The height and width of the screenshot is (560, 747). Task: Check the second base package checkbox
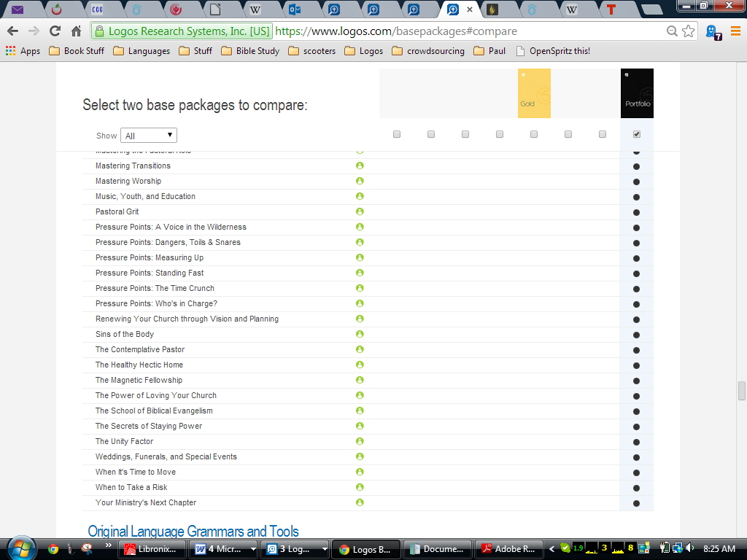tap(431, 134)
